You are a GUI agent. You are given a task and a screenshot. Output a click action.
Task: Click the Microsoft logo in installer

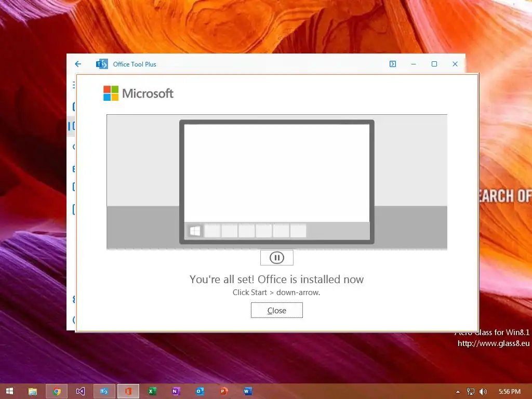(138, 94)
